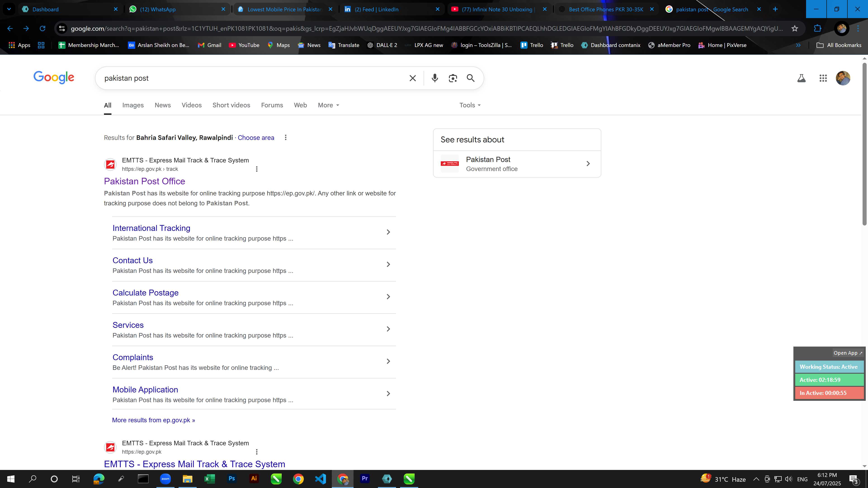Viewport: 868px width, 488px height.
Task: Bookmark this page with star icon
Action: tap(795, 28)
